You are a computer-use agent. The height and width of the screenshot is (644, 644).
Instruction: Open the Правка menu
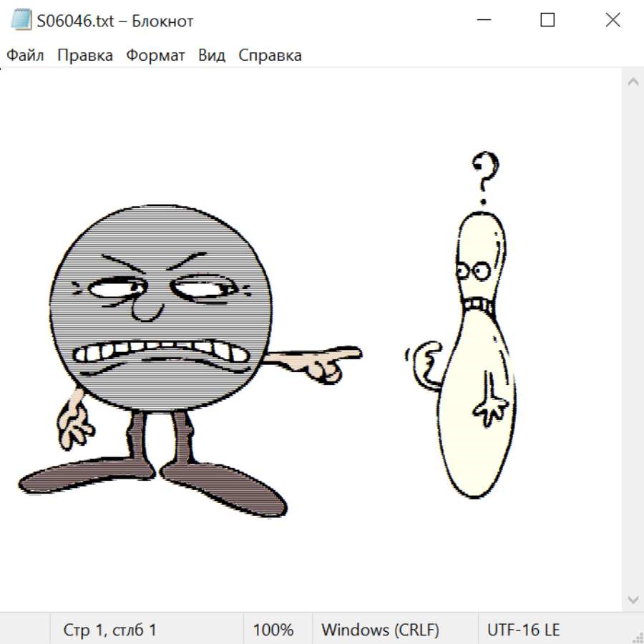(x=85, y=55)
